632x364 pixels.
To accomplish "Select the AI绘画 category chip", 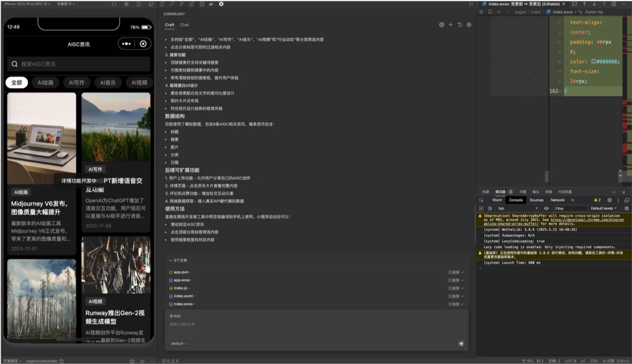I will point(46,83).
